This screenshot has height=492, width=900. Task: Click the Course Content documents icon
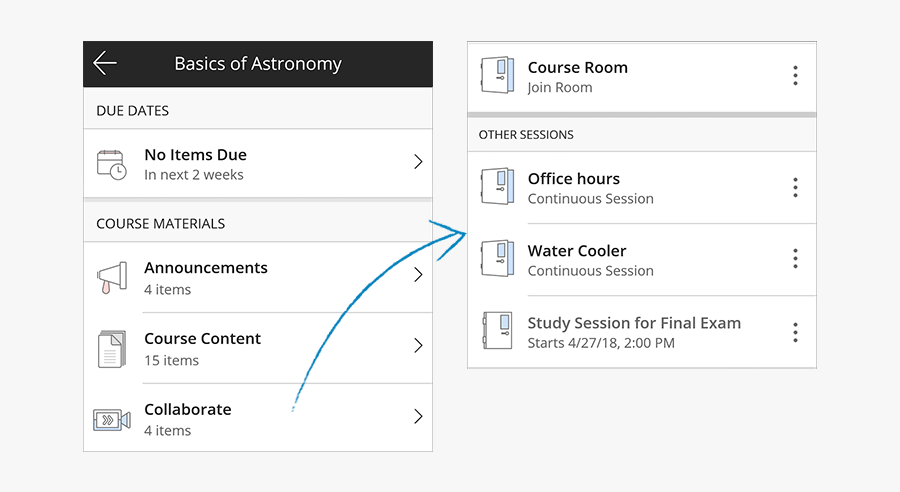point(111,348)
